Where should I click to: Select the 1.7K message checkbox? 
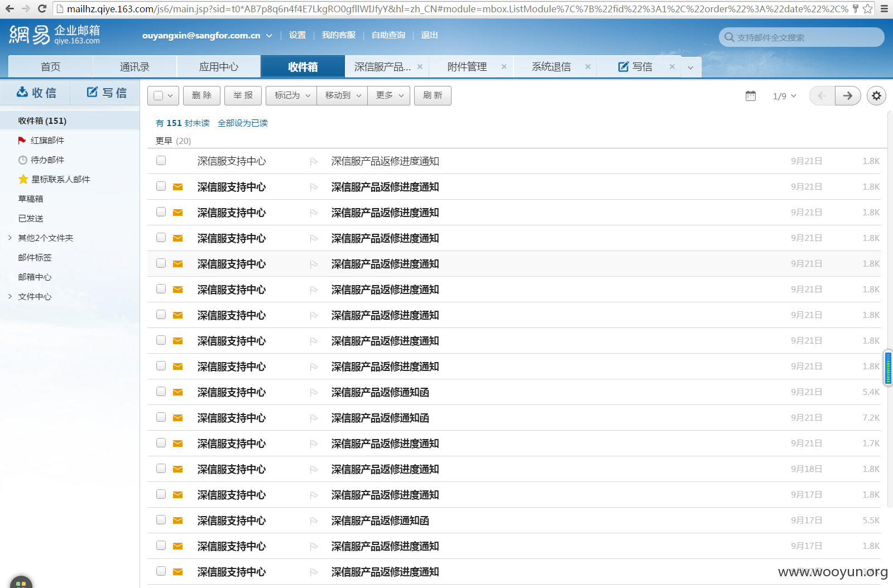[x=161, y=443]
